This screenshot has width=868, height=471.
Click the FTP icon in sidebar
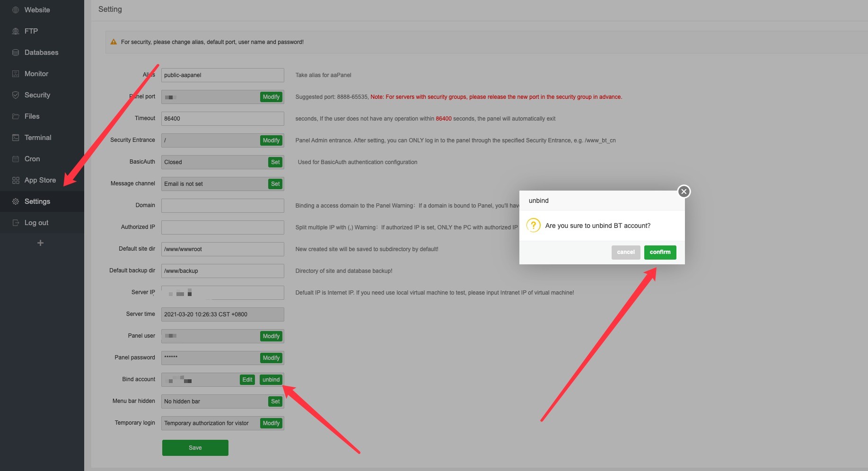coord(16,31)
